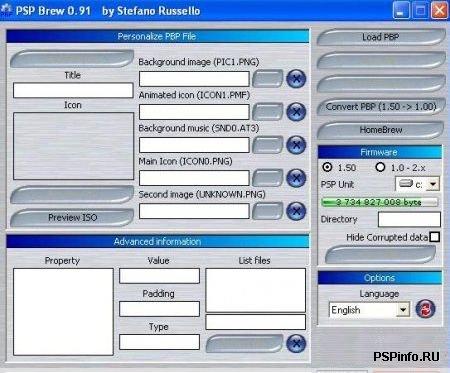The height and width of the screenshot is (373, 450).
Task: Focus the Second image (UNKNOWN.PNG) path field
Action: (x=194, y=211)
